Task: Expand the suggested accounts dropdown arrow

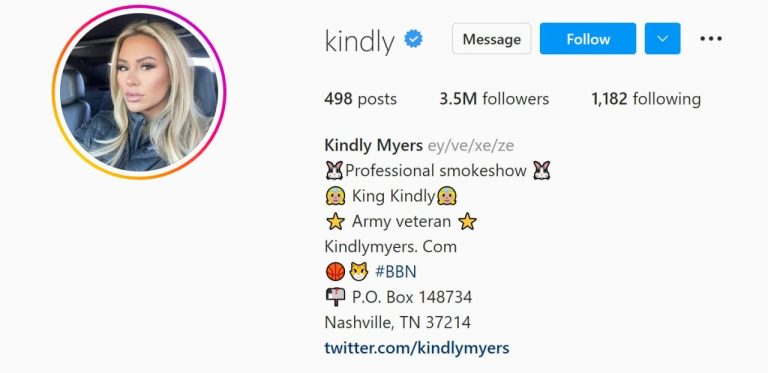Action: click(662, 39)
